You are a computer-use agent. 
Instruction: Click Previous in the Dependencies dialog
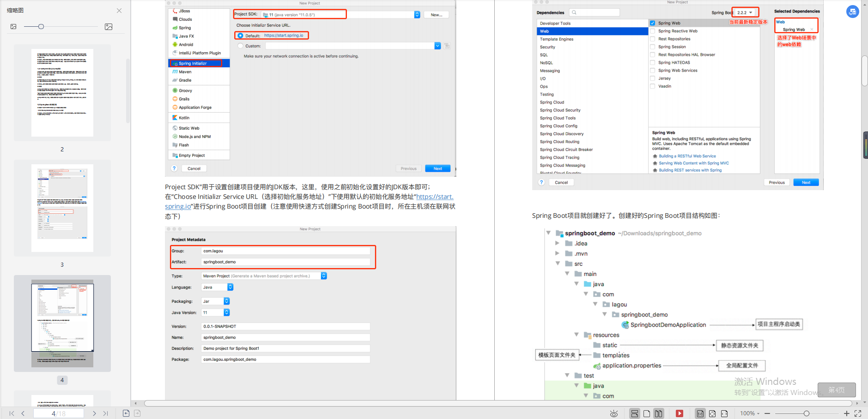(x=777, y=182)
